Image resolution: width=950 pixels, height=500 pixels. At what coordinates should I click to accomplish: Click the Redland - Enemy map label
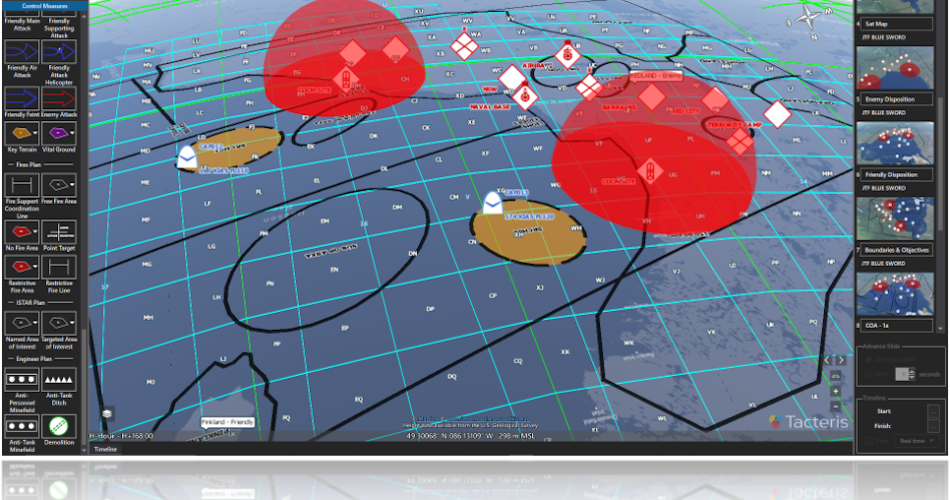click(x=656, y=76)
